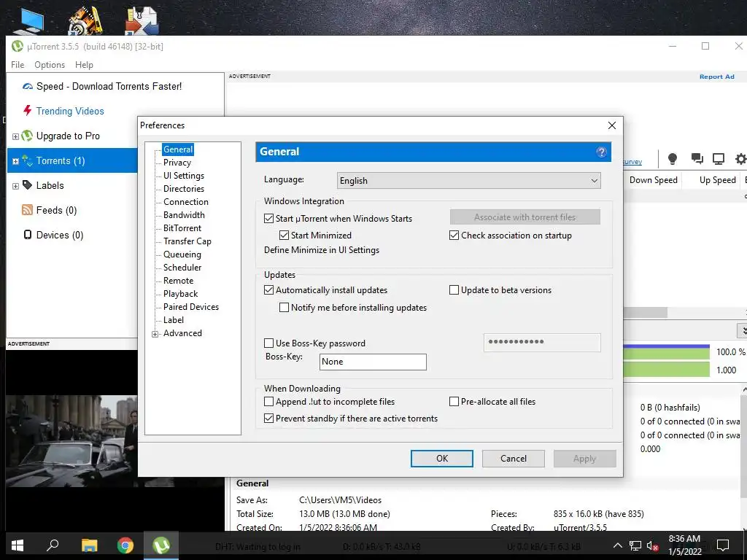This screenshot has width=747, height=560.
Task: Enable Append .!ut to incomplete files
Action: tap(268, 402)
